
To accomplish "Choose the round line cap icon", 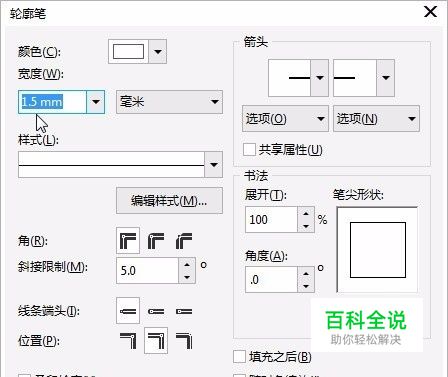I will coord(156,311).
